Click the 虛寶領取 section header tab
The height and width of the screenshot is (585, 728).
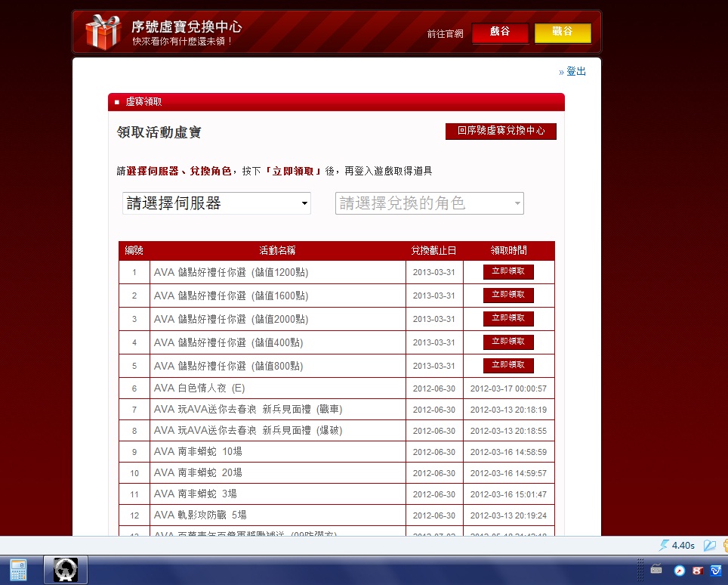pyautogui.click(x=336, y=102)
